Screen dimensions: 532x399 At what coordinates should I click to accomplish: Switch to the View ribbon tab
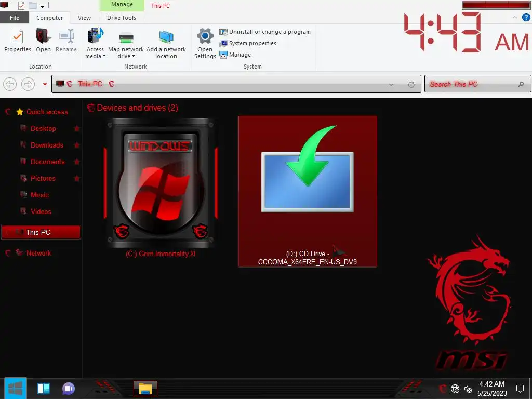84,18
